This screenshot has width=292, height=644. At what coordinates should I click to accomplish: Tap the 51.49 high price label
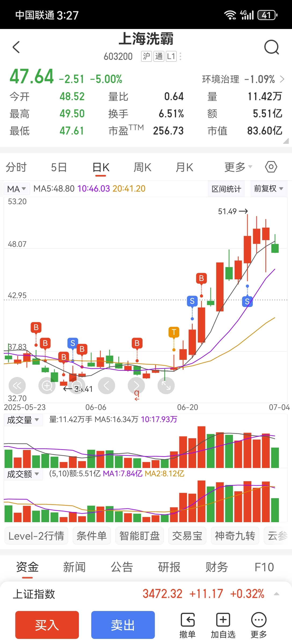(x=227, y=211)
